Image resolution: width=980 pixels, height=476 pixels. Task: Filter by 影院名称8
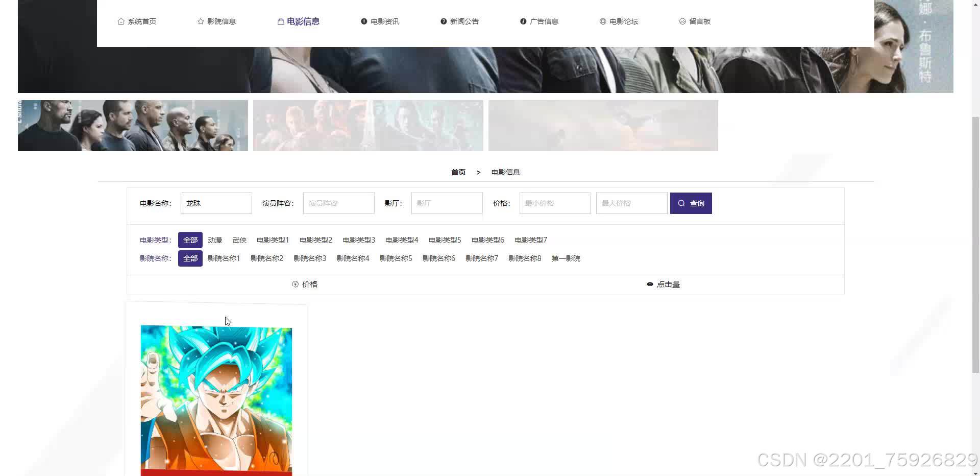[525, 258]
